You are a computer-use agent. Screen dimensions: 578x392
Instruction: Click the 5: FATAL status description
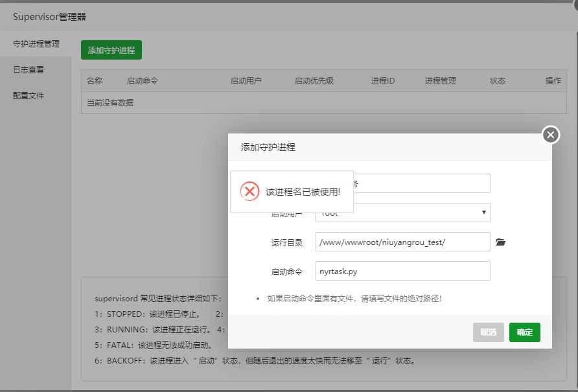pos(154,345)
